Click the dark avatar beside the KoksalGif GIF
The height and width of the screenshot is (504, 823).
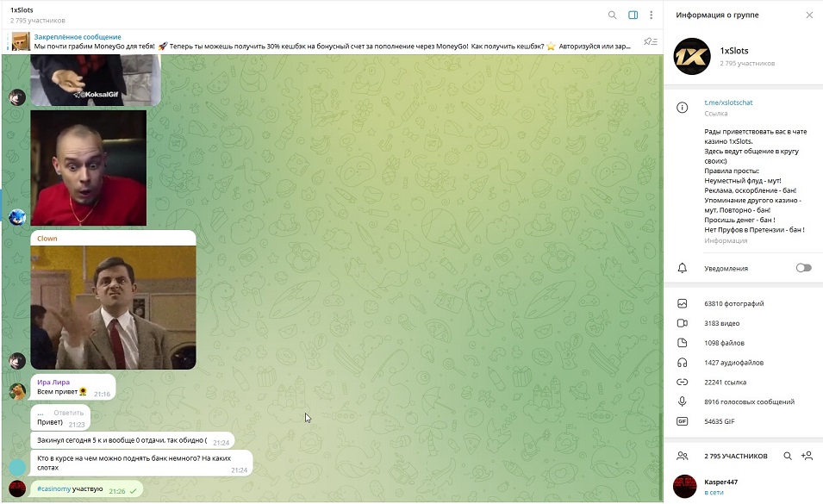pos(17,97)
